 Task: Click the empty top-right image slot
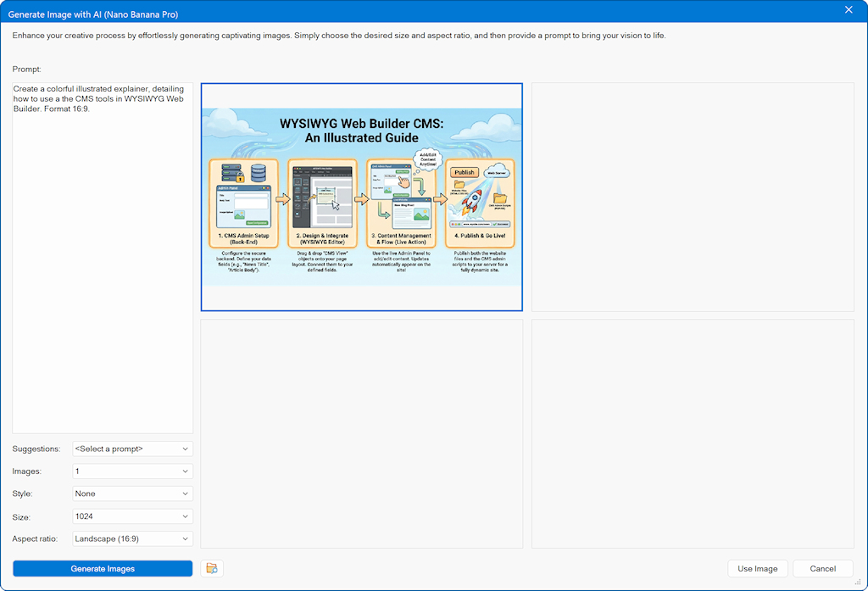click(x=693, y=197)
